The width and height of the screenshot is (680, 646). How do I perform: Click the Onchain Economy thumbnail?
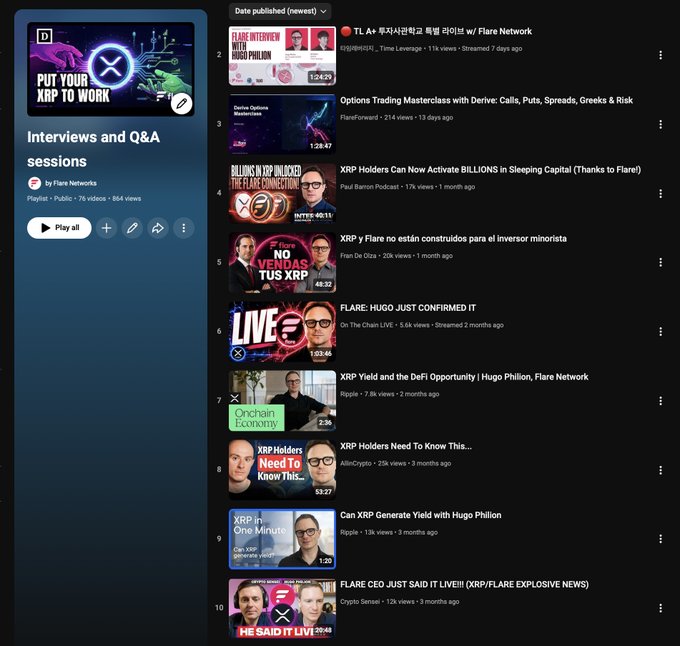click(x=282, y=401)
